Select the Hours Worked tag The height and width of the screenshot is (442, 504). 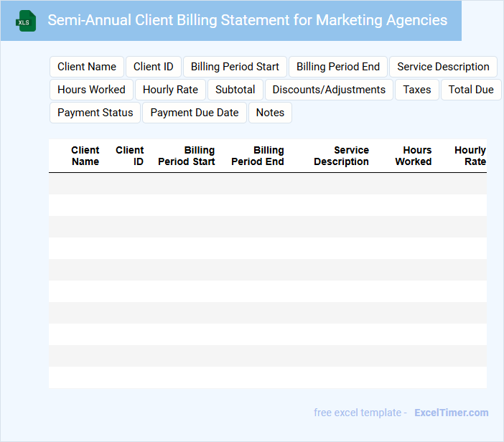[x=91, y=90]
